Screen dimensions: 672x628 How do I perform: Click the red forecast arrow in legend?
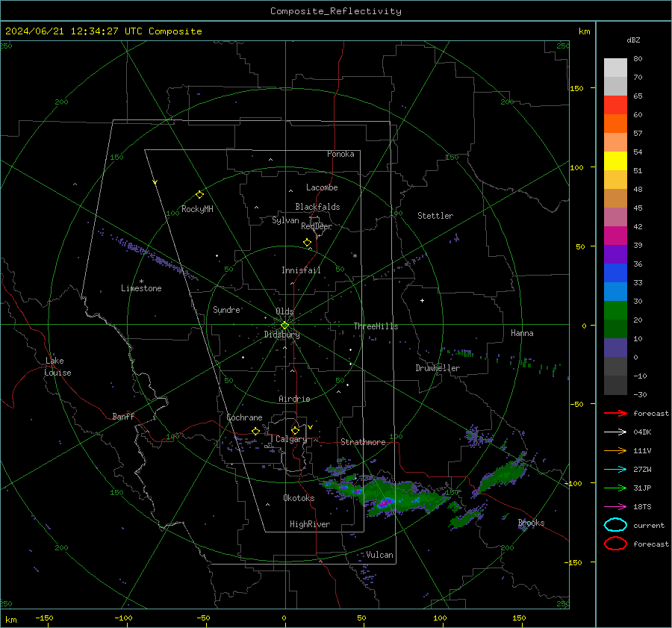click(615, 413)
